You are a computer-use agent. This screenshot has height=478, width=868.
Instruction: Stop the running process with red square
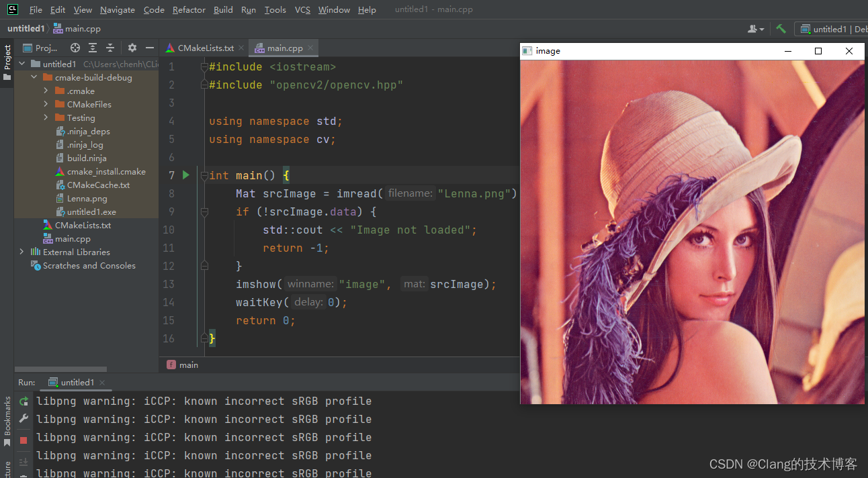(24, 440)
